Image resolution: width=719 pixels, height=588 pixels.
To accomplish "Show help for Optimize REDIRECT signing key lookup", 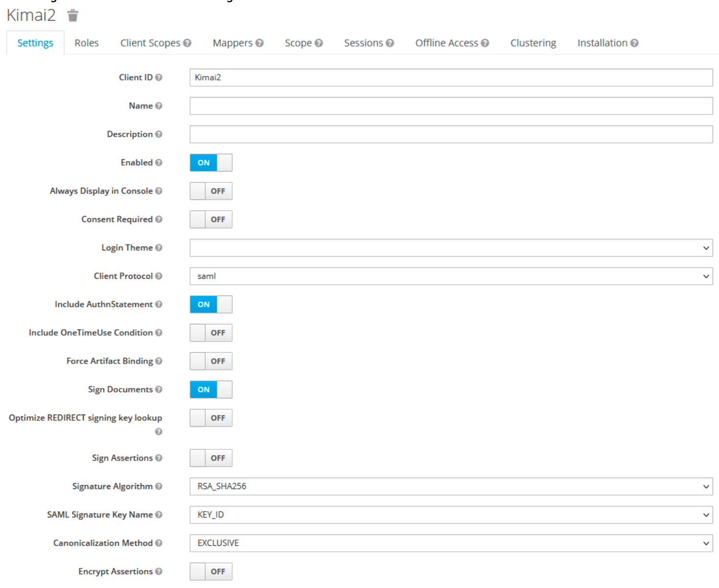I will pos(159,432).
